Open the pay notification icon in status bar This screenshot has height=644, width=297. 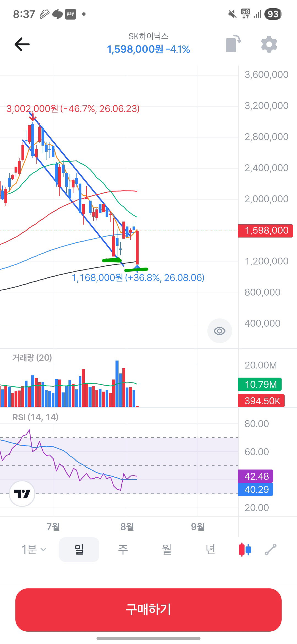tap(70, 14)
